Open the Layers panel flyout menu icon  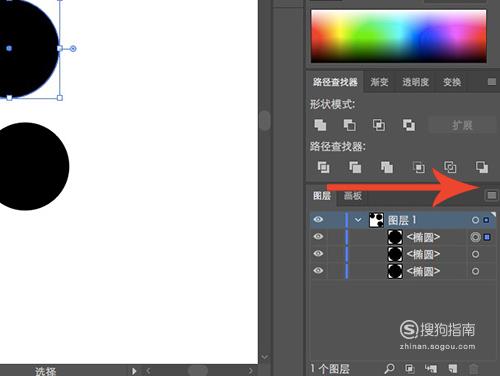click(492, 195)
